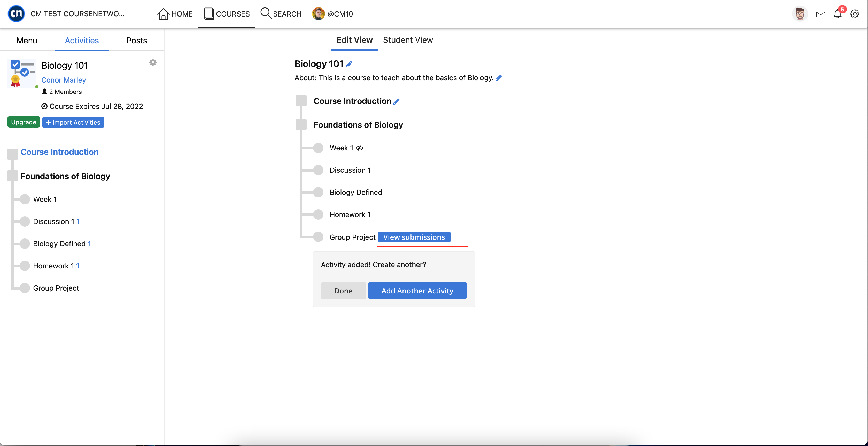Switch to the Activities tab
This screenshot has height=446, width=868.
(x=82, y=40)
